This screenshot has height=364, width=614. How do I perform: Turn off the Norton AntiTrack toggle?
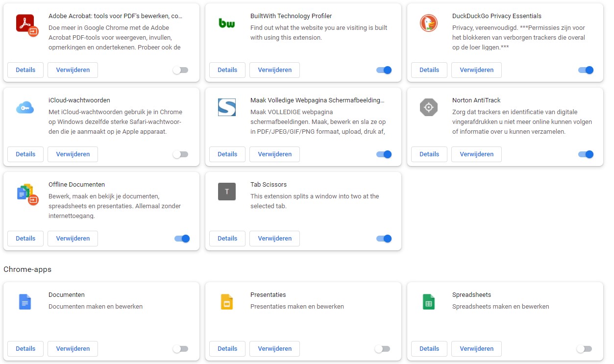click(x=586, y=154)
